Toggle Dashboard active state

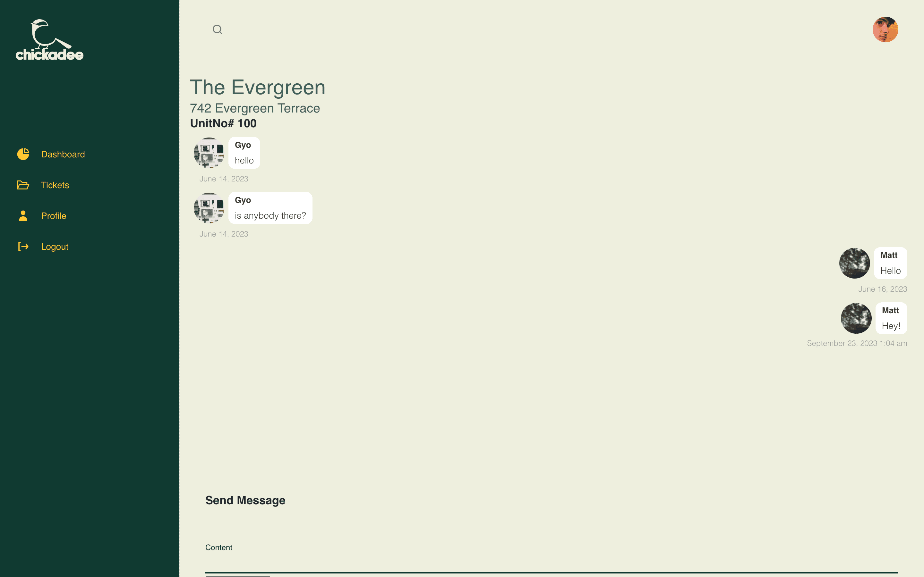point(63,154)
